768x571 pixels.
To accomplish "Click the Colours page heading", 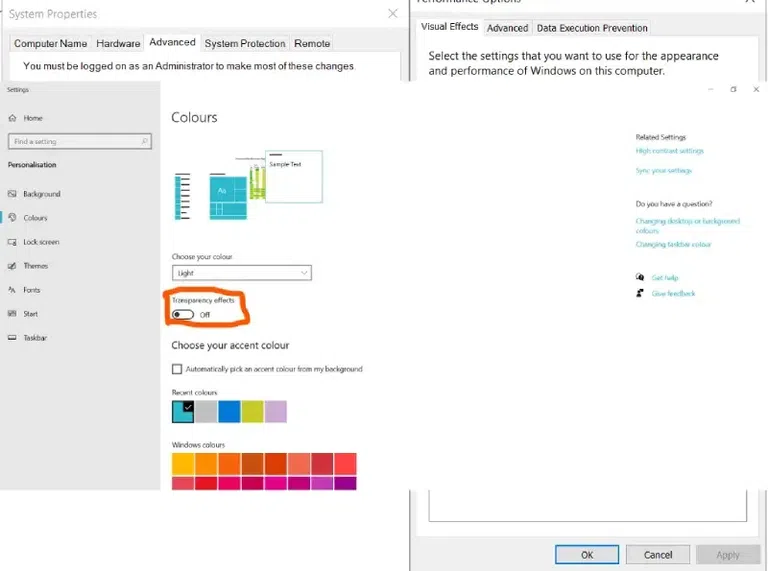I will pos(194,117).
